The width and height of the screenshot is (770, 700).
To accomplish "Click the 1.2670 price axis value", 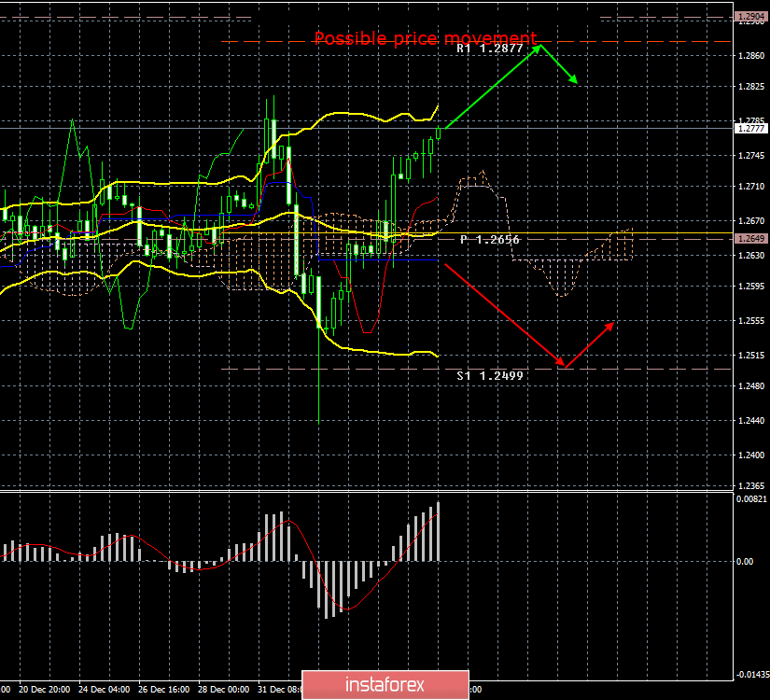I will [x=751, y=221].
